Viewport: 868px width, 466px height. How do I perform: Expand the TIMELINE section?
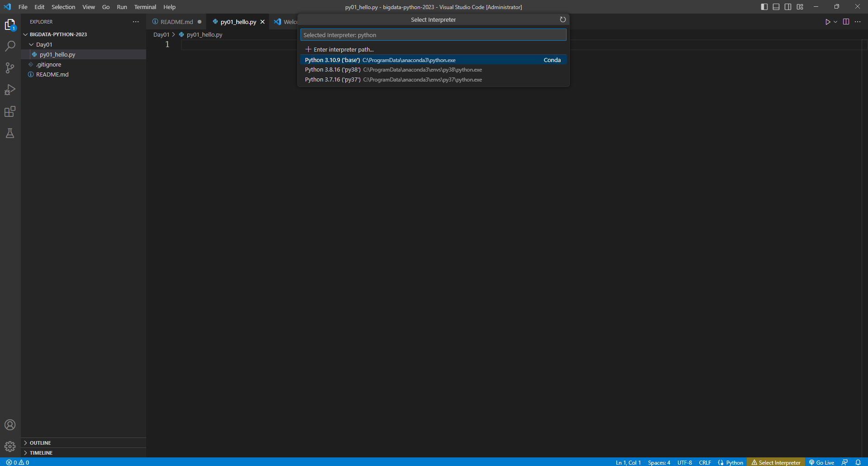click(x=83, y=452)
